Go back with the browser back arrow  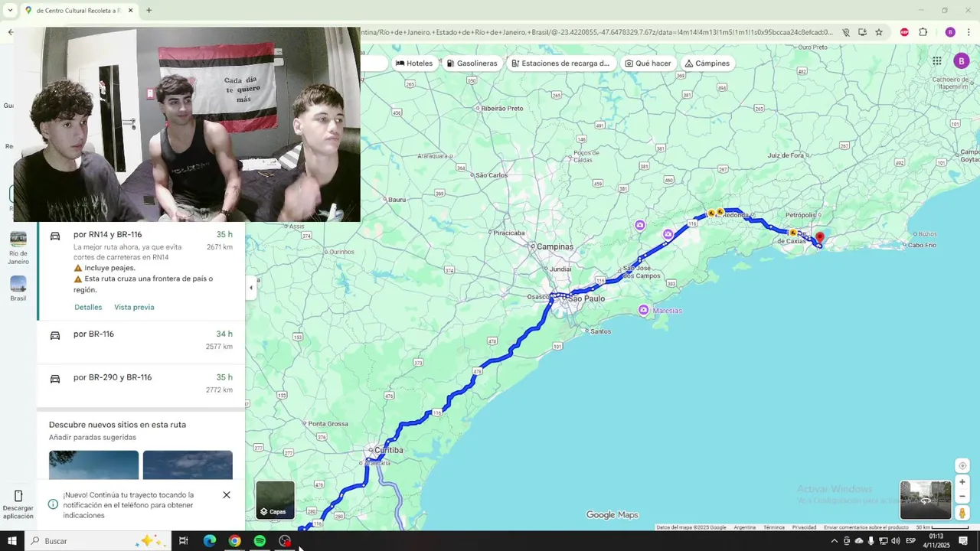[10, 32]
